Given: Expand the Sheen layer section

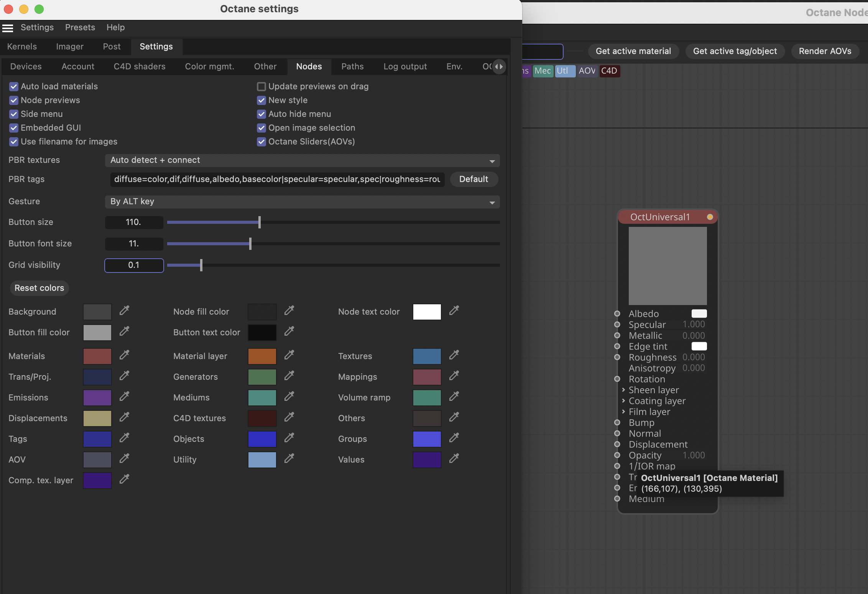Looking at the screenshot, I should [624, 390].
